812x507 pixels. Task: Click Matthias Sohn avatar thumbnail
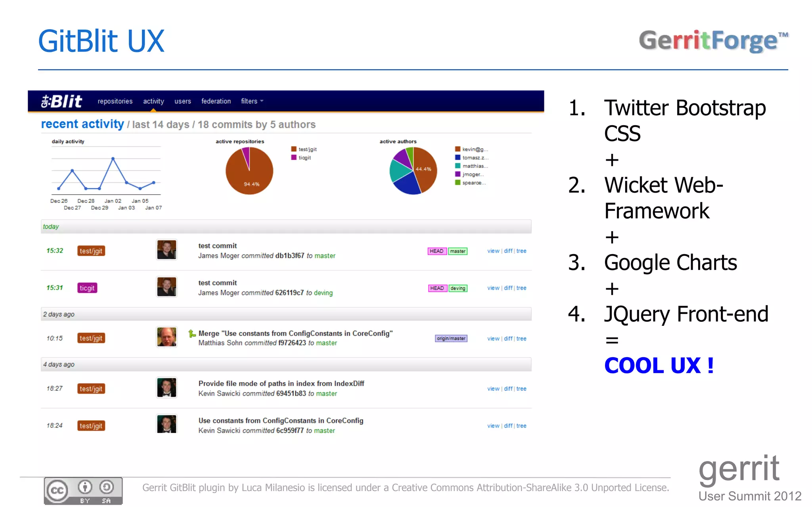coord(167,337)
